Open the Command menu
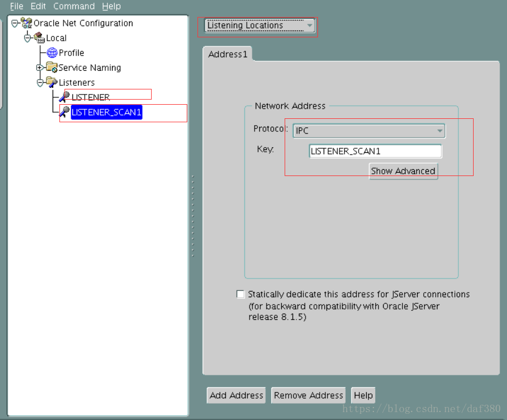 (x=74, y=6)
